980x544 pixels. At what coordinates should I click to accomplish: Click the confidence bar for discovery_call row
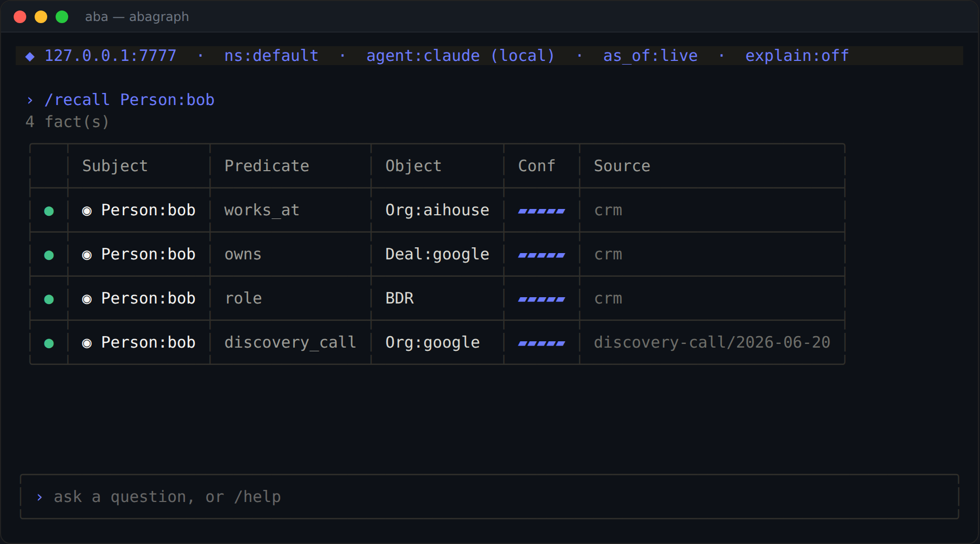(x=541, y=343)
